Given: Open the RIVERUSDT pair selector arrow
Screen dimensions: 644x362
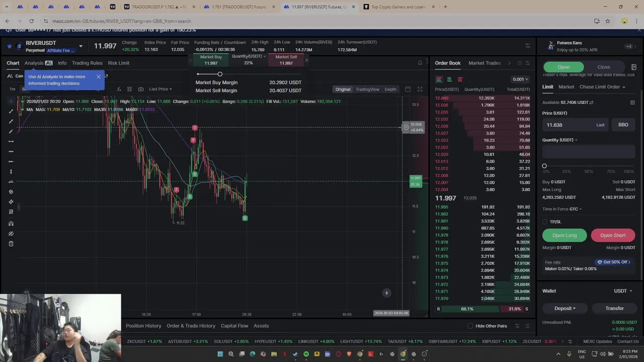Looking at the screenshot, I should point(80,46).
